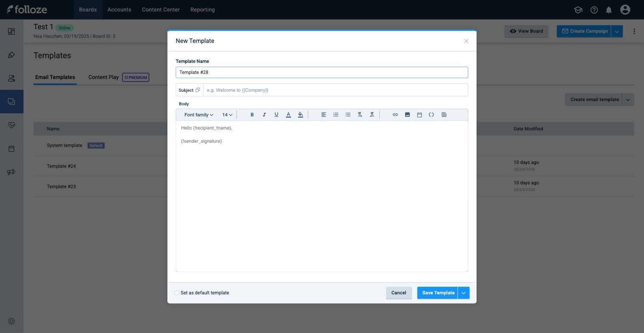Image resolution: width=644 pixels, height=333 pixels.
Task: Open the help question mark menu
Action: [594, 10]
